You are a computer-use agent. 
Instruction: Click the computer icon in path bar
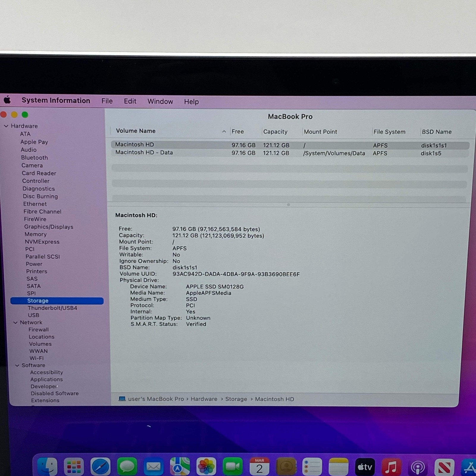[x=122, y=399]
